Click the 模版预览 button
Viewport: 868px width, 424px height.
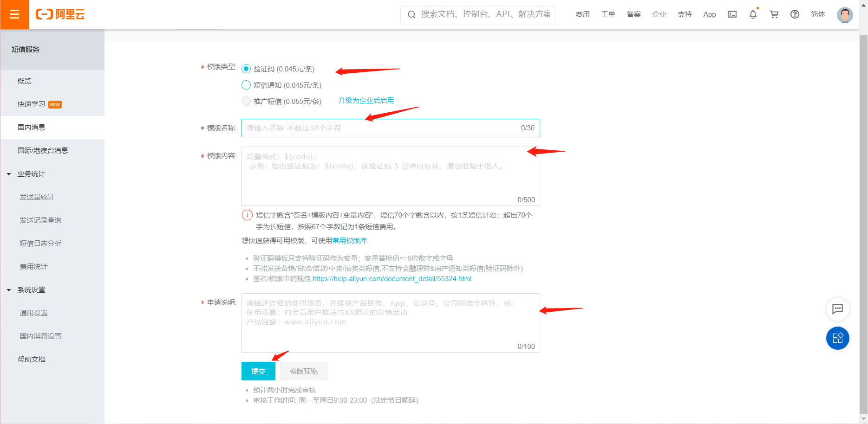(x=304, y=371)
